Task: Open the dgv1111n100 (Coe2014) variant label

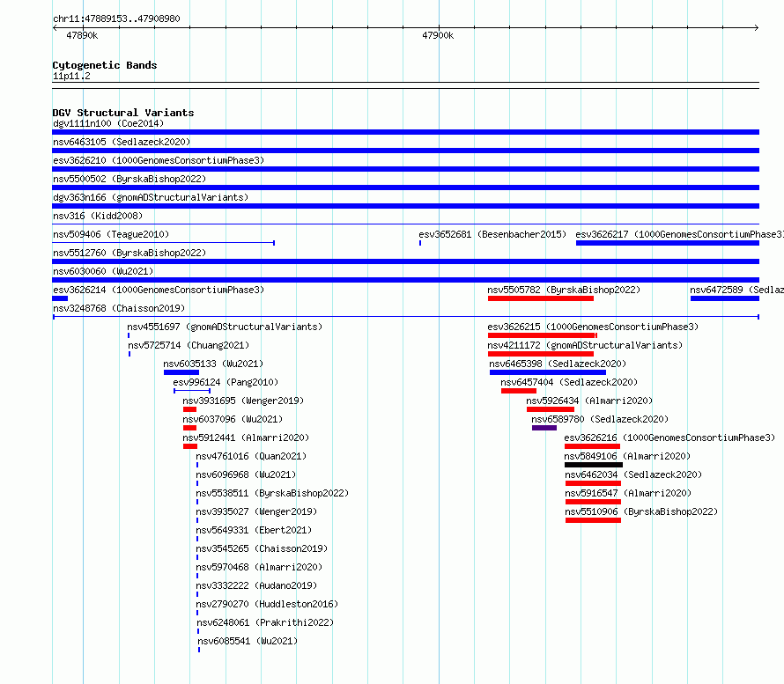Action: point(108,123)
